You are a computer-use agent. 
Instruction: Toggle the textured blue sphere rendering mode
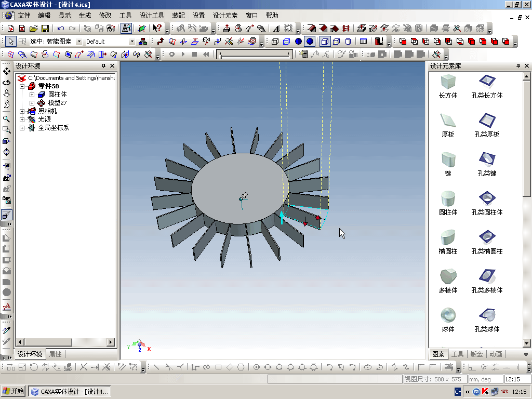tap(310, 42)
